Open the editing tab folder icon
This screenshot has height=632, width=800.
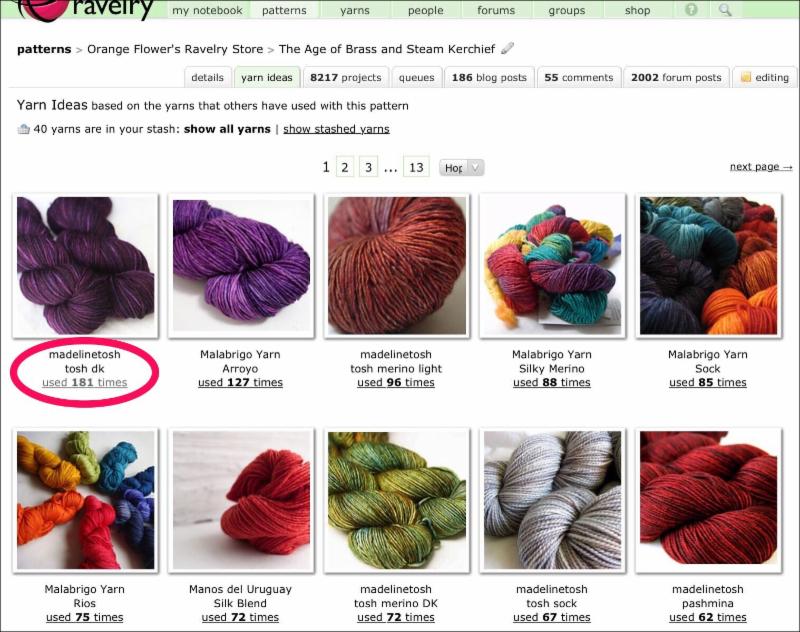[746, 78]
